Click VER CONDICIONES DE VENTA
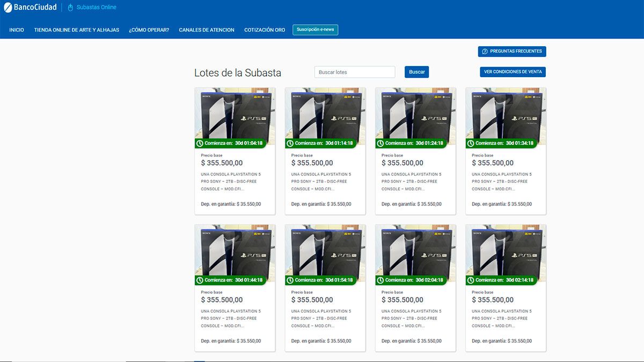644x362 pixels. [x=513, y=71]
